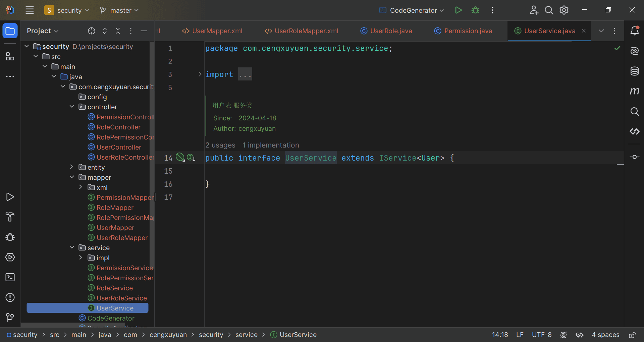Open the Notifications bell
Image resolution: width=644 pixels, height=342 pixels.
pos(634,31)
